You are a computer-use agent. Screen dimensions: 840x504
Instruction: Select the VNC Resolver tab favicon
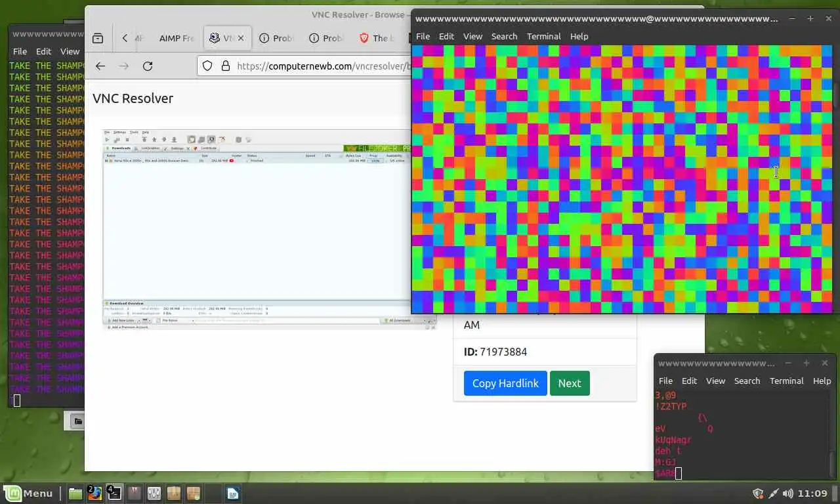(x=215, y=38)
